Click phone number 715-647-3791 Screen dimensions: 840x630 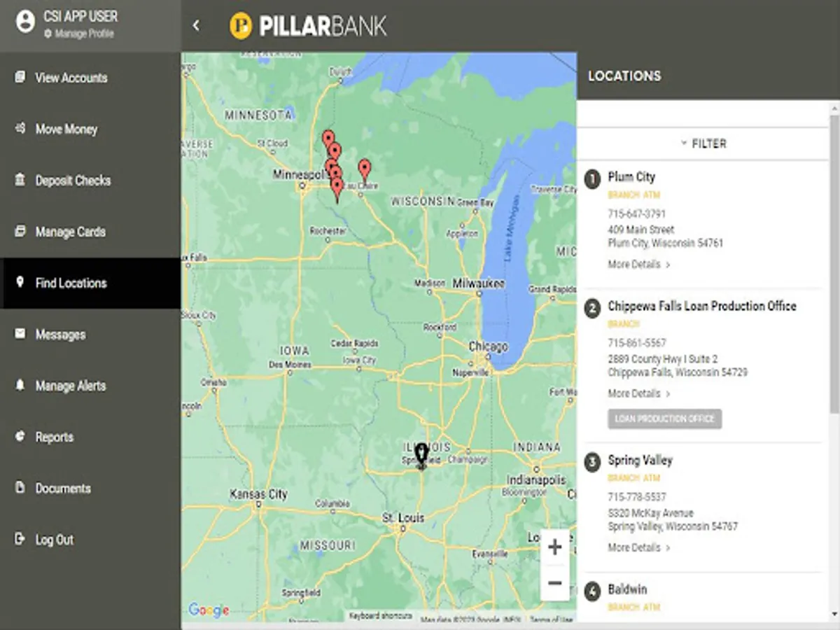click(x=636, y=213)
